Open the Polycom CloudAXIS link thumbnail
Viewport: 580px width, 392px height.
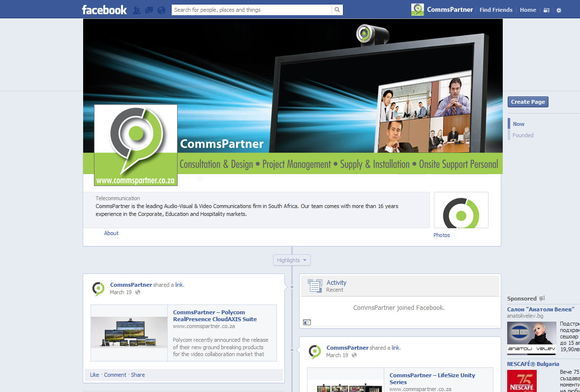tap(129, 333)
